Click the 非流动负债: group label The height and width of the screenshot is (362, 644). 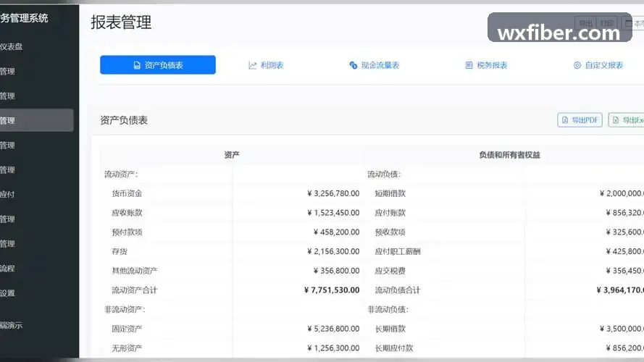(388, 309)
